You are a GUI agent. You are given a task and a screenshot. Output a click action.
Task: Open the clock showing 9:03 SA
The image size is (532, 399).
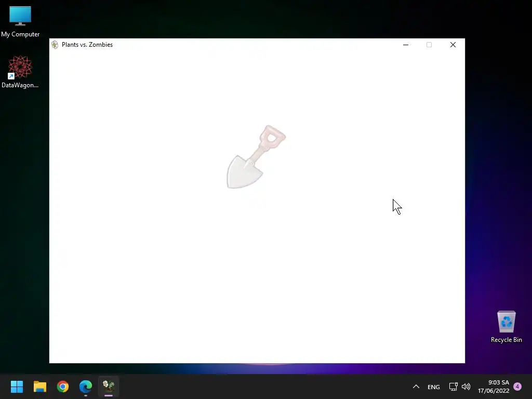pos(494,387)
